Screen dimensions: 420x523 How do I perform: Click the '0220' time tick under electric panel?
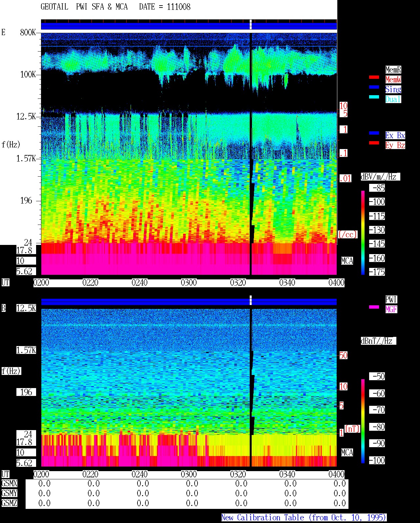coord(90,283)
